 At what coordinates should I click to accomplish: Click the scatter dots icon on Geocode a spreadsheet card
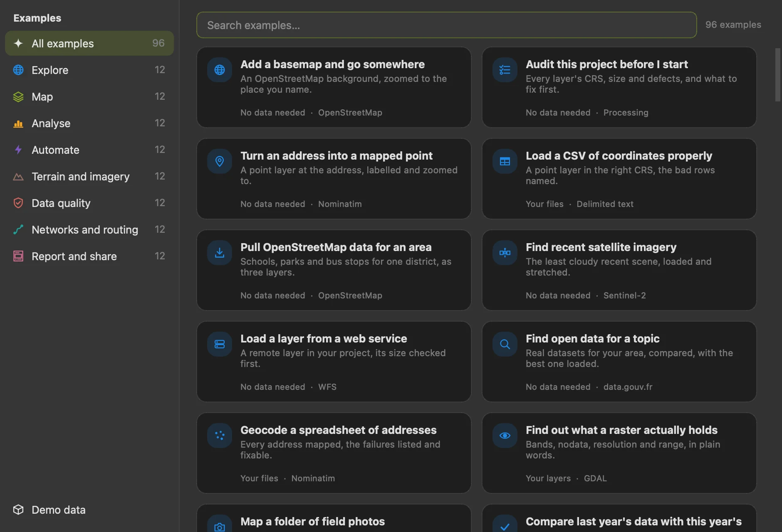pyautogui.click(x=220, y=436)
